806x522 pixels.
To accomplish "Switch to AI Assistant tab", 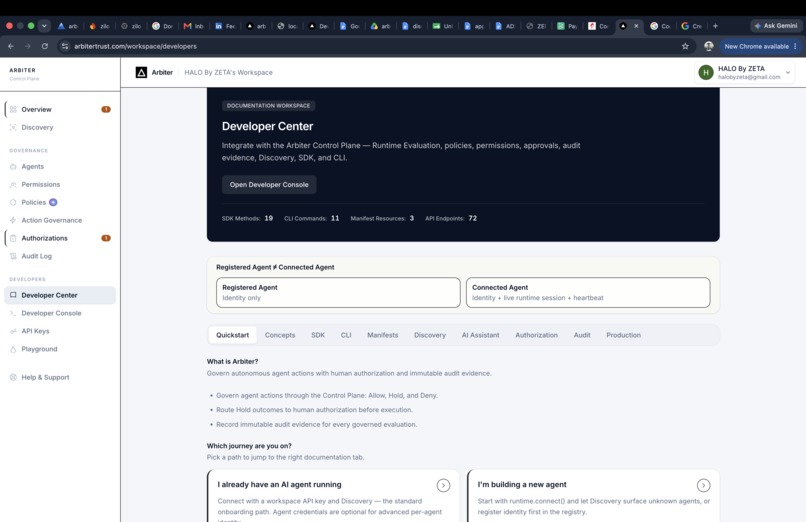I will click(480, 335).
